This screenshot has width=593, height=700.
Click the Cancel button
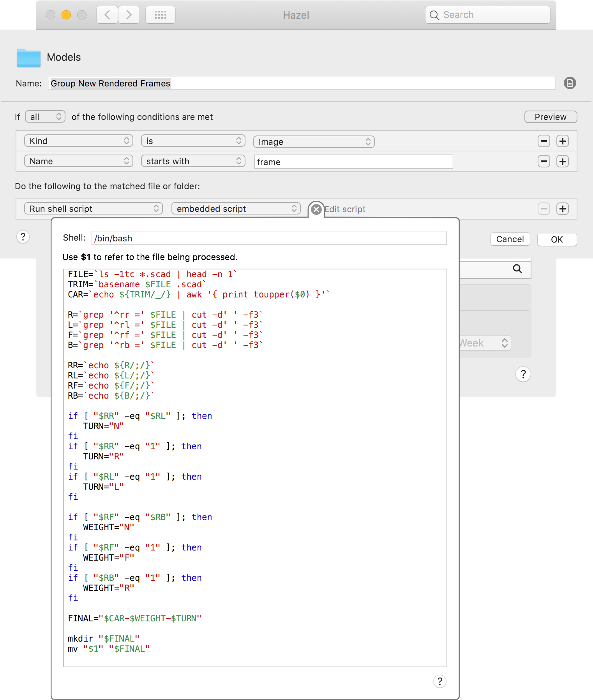[x=510, y=239]
